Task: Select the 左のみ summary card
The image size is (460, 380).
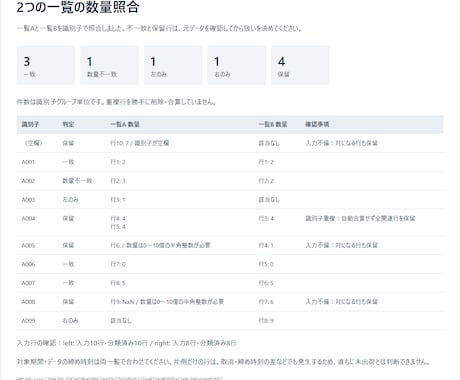Action: (173, 65)
